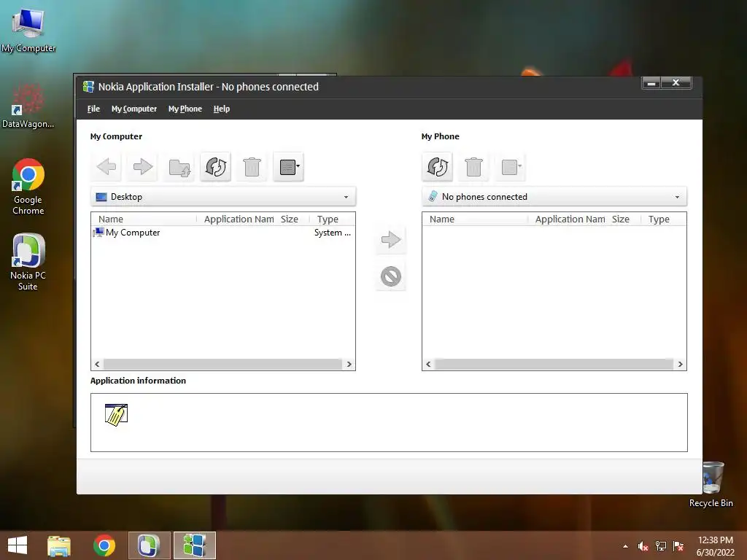Image resolution: width=747 pixels, height=560 pixels.
Task: Click the network tray icon
Action: (x=661, y=546)
